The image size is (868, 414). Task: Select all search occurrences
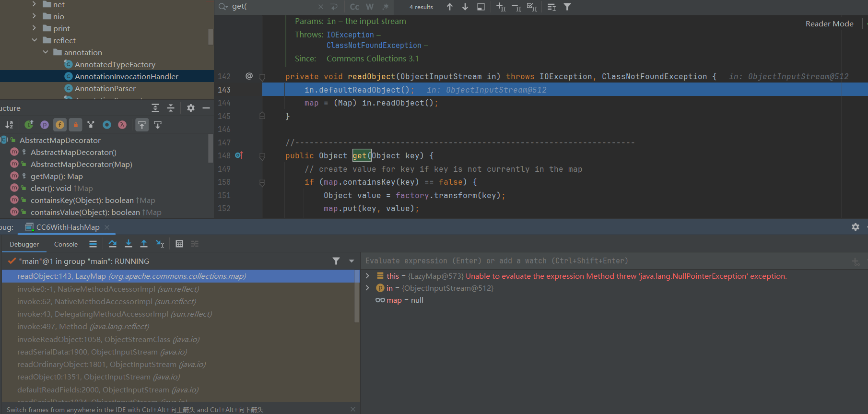[x=532, y=7]
